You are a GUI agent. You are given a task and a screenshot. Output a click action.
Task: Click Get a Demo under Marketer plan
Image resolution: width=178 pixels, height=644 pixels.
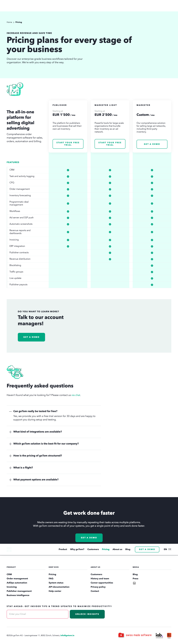152,144
